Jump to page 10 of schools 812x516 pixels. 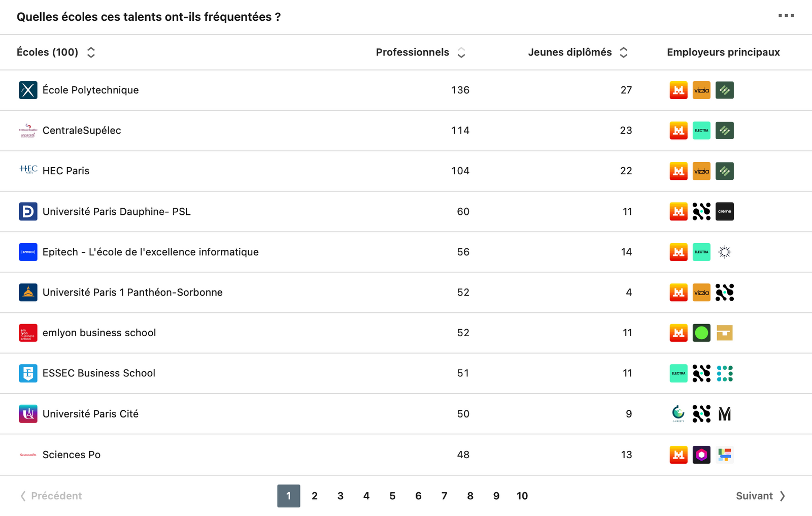[522, 496]
